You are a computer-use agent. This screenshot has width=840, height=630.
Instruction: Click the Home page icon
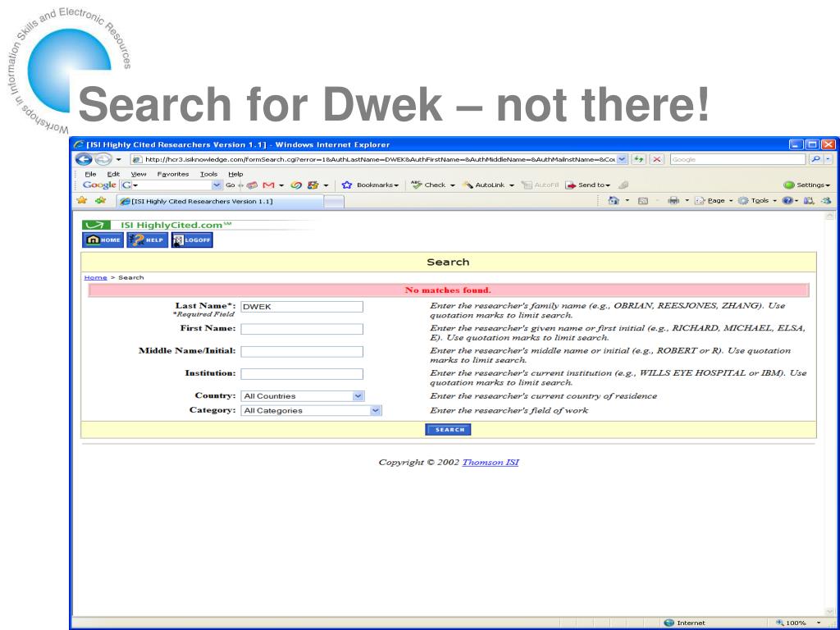click(x=614, y=201)
